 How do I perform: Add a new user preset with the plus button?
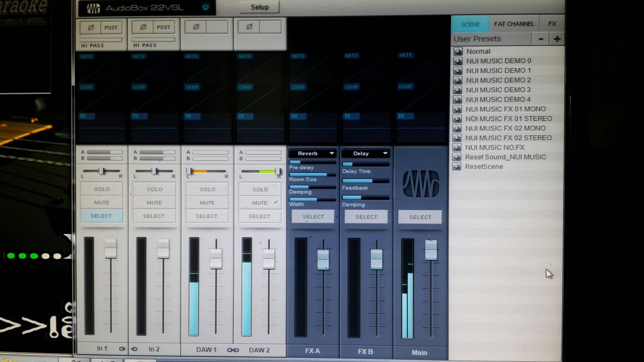click(557, 39)
